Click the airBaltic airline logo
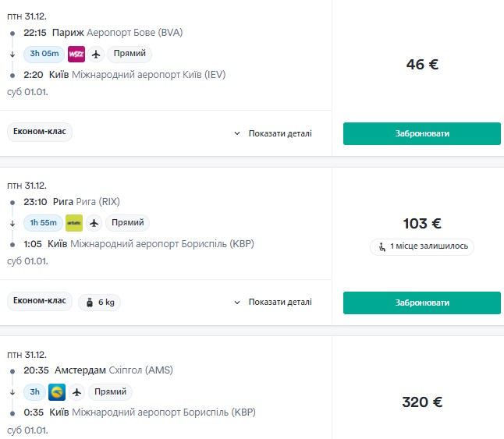 tap(74, 223)
